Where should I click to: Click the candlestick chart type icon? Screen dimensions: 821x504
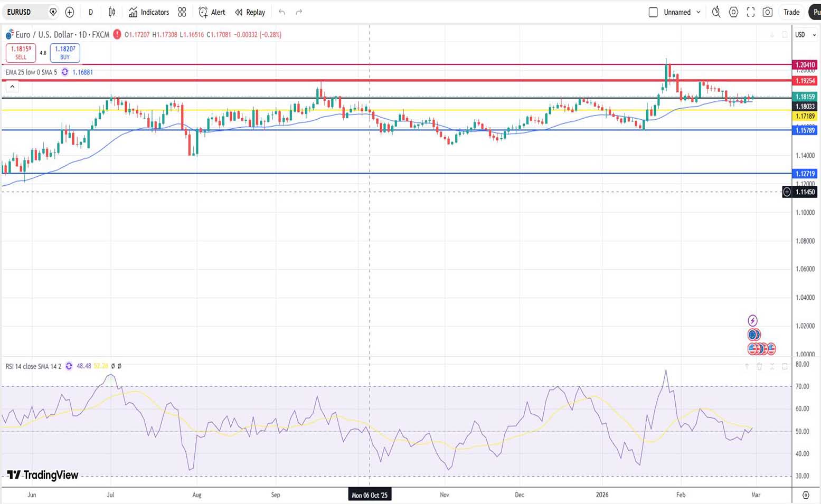(x=112, y=12)
